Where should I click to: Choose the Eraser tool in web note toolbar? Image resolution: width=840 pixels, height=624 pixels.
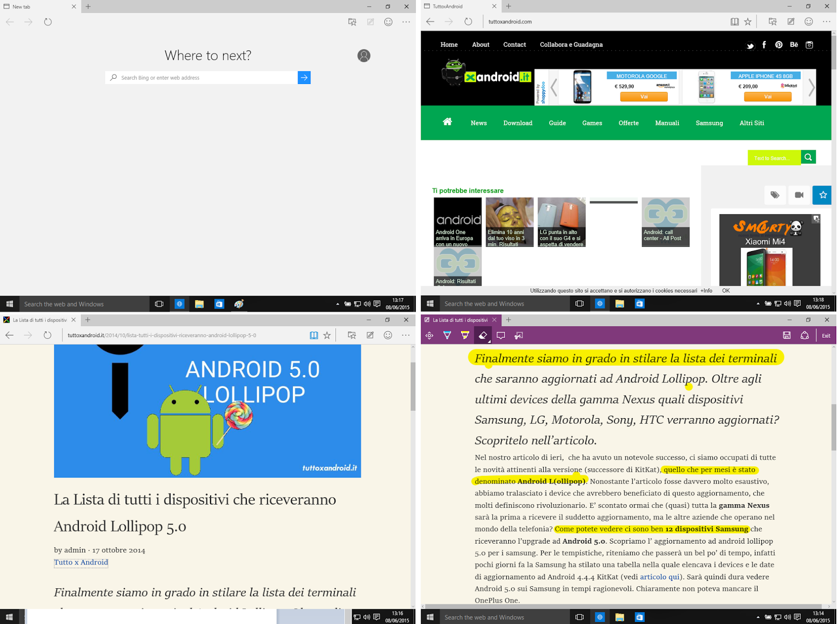[x=483, y=335]
